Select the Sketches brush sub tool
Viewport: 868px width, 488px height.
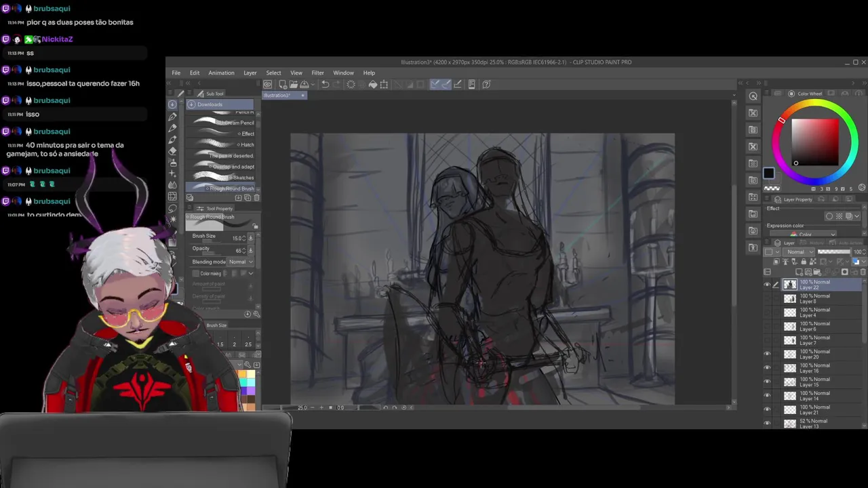click(x=220, y=178)
